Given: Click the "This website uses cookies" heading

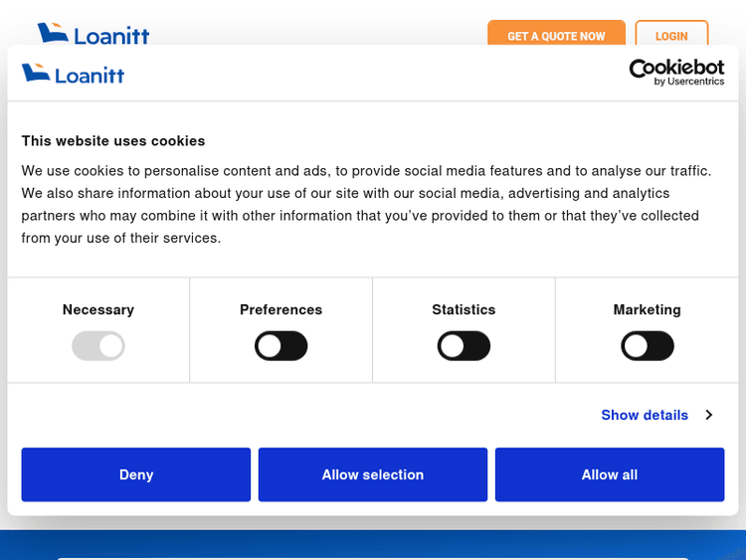Looking at the screenshot, I should pyautogui.click(x=113, y=140).
